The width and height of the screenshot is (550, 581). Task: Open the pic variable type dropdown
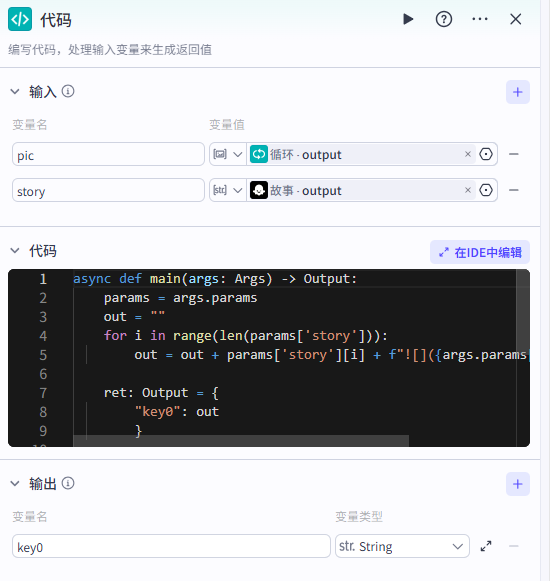(228, 154)
